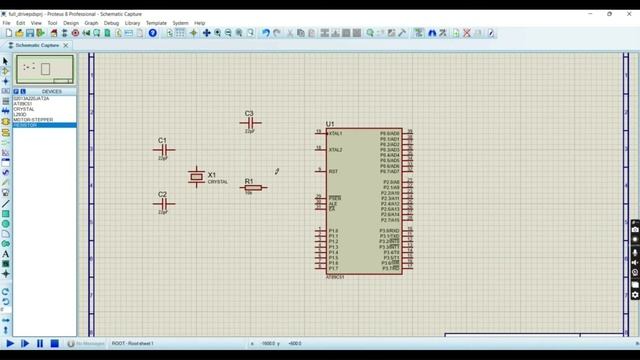Select resistor R1 on the schematic
The height and width of the screenshot is (360, 640).
(x=253, y=188)
